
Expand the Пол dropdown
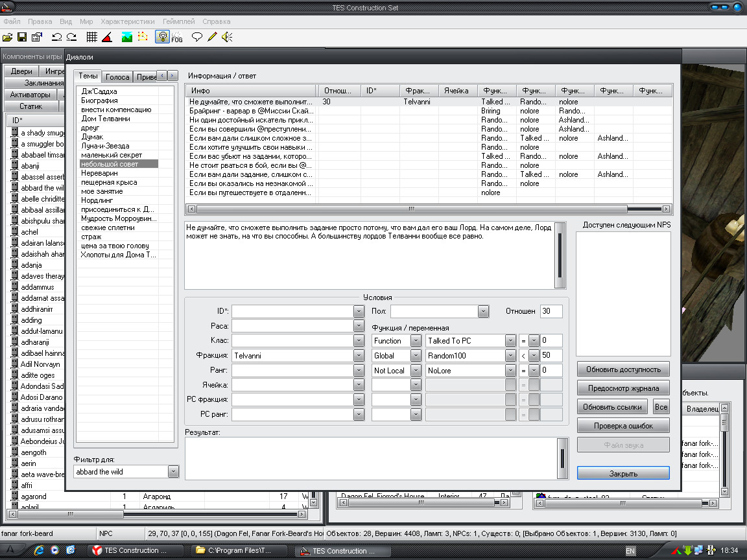click(x=482, y=312)
